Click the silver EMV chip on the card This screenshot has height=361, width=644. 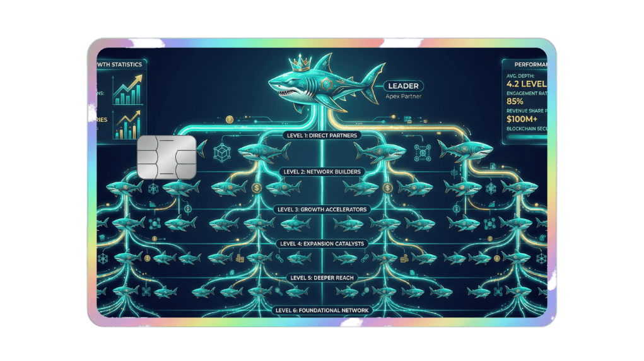click(x=167, y=157)
